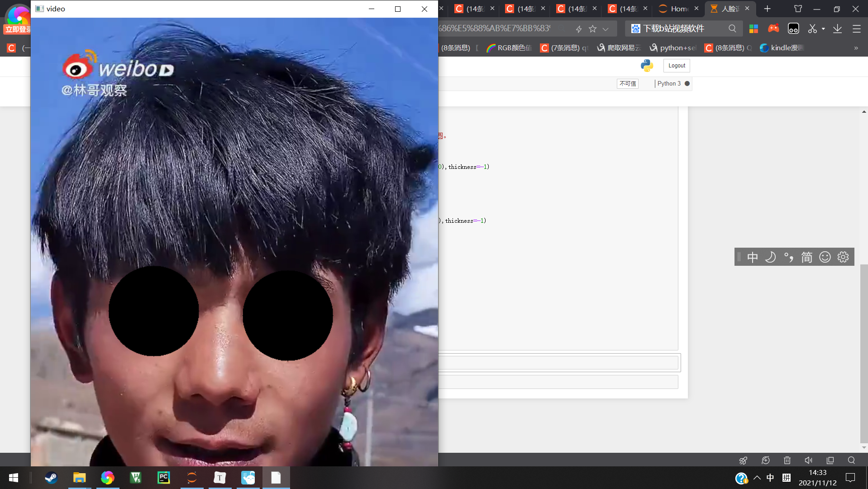Screen dimensions: 868x489
Task: Click the Logout button in Jupyter
Action: (677, 66)
